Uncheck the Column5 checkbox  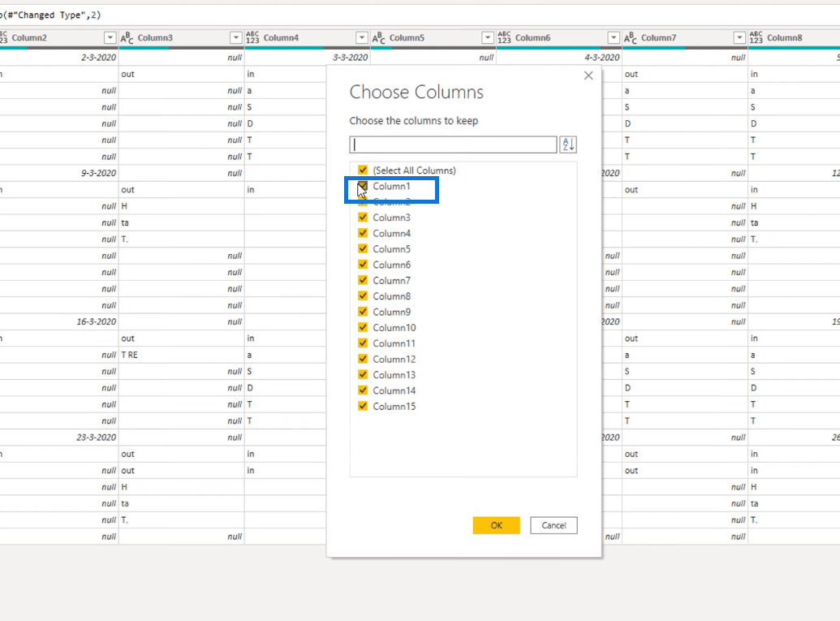(363, 248)
